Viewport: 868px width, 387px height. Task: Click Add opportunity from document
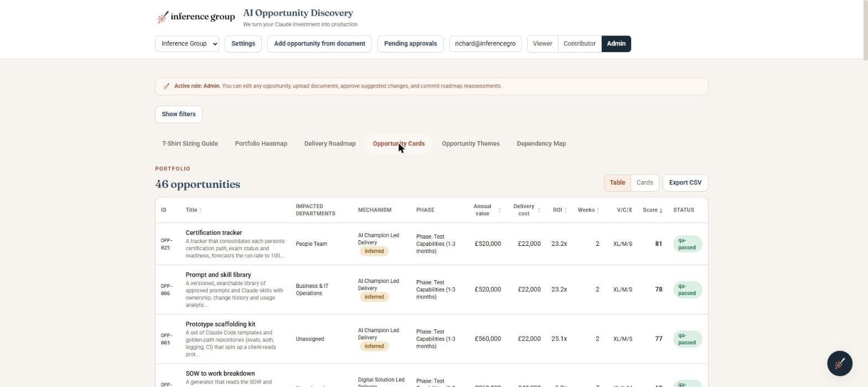click(319, 44)
